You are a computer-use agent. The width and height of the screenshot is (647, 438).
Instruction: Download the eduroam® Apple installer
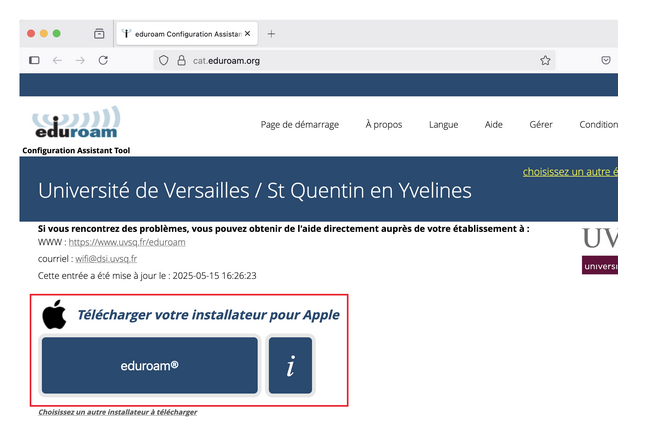150,365
